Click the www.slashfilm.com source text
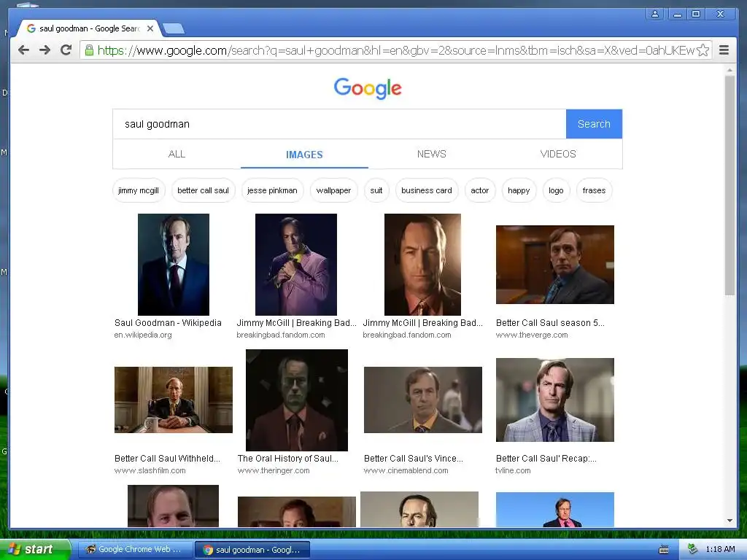This screenshot has height=560, width=747. [x=150, y=470]
